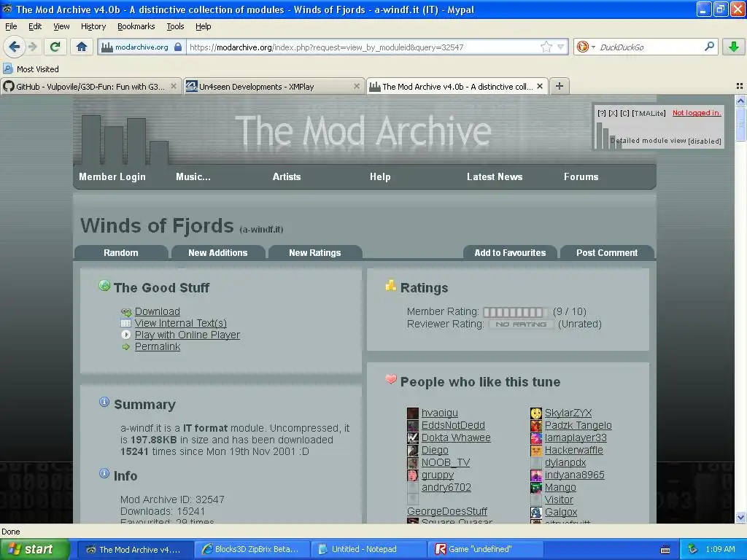
Task: Click the Not logged in link
Action: point(697,113)
